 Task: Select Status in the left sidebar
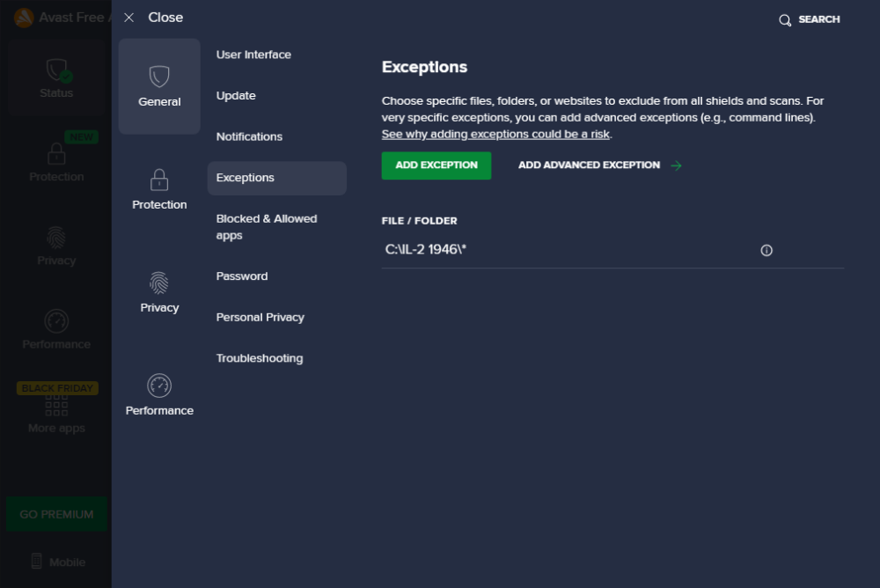pos(55,77)
